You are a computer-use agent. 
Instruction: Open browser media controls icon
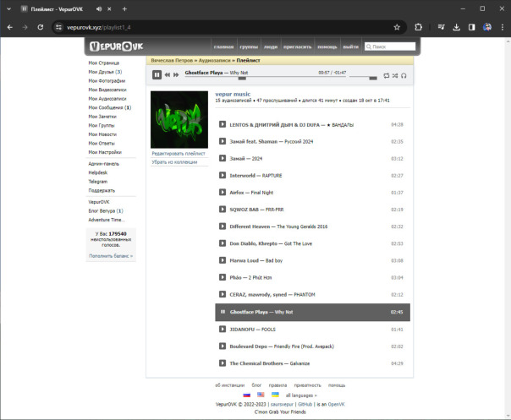point(441,27)
